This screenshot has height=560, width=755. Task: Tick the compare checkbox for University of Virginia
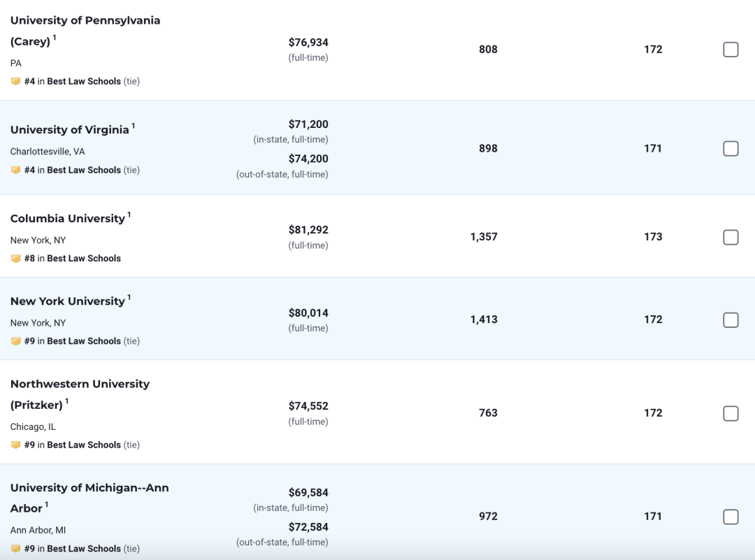click(x=731, y=149)
